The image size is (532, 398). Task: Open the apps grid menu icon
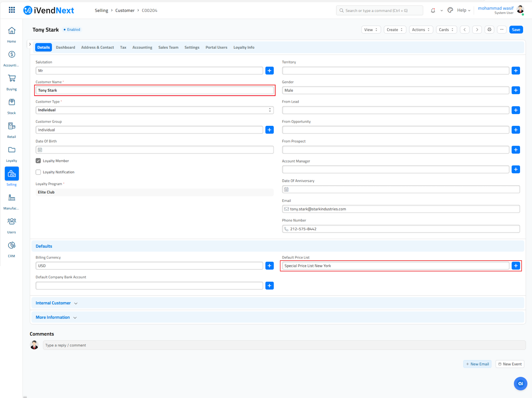12,10
